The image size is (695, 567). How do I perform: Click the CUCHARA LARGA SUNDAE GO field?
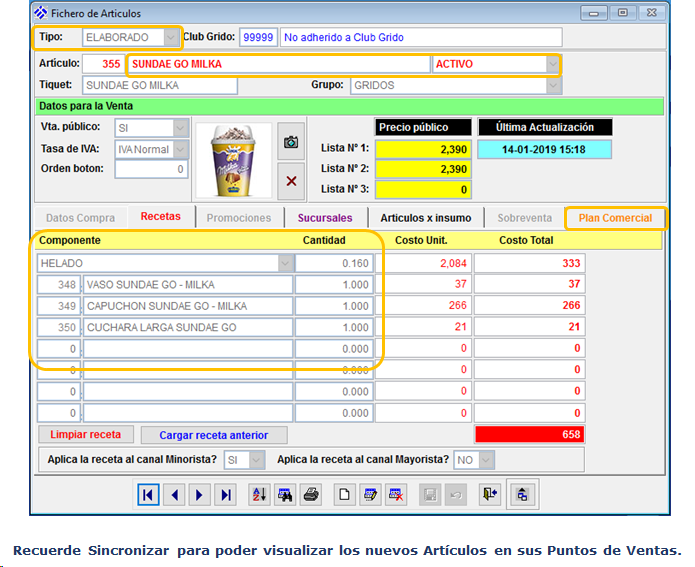pyautogui.click(x=188, y=327)
